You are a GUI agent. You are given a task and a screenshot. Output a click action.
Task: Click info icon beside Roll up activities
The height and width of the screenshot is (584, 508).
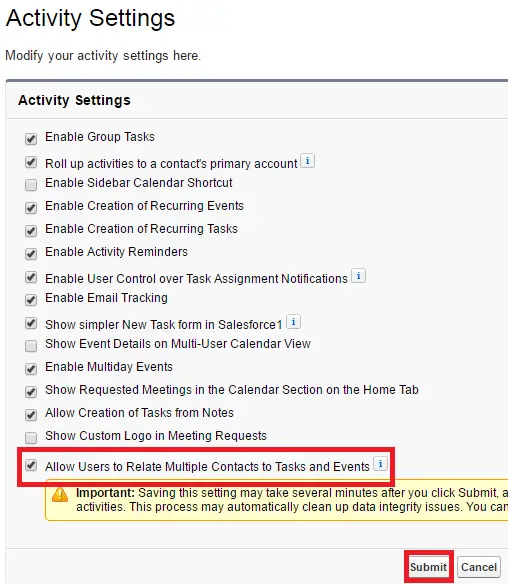click(x=308, y=161)
